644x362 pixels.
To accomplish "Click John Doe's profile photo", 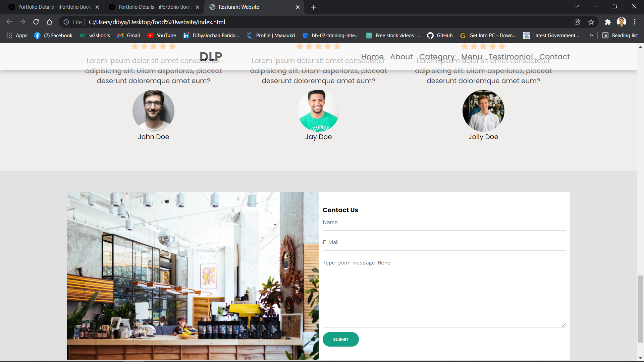I will point(153,111).
